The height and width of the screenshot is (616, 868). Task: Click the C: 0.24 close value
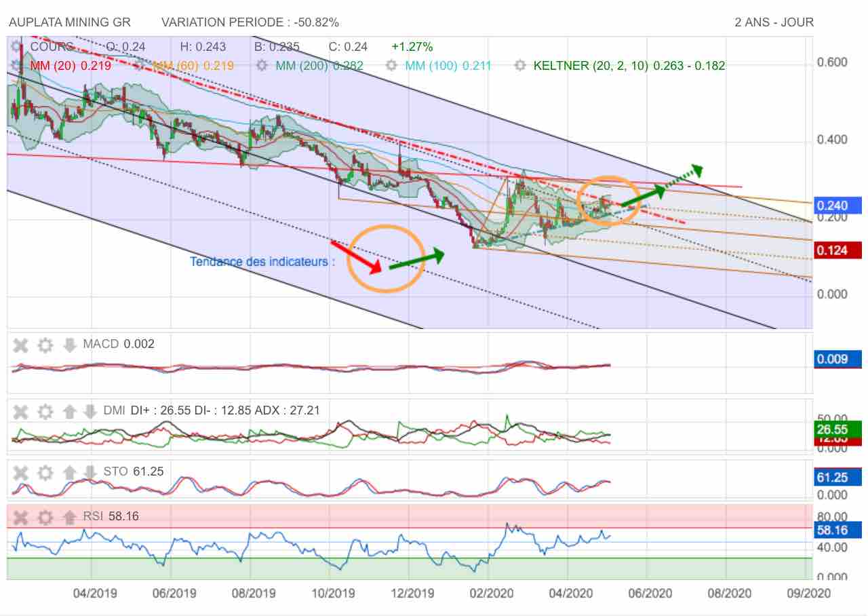(348, 47)
